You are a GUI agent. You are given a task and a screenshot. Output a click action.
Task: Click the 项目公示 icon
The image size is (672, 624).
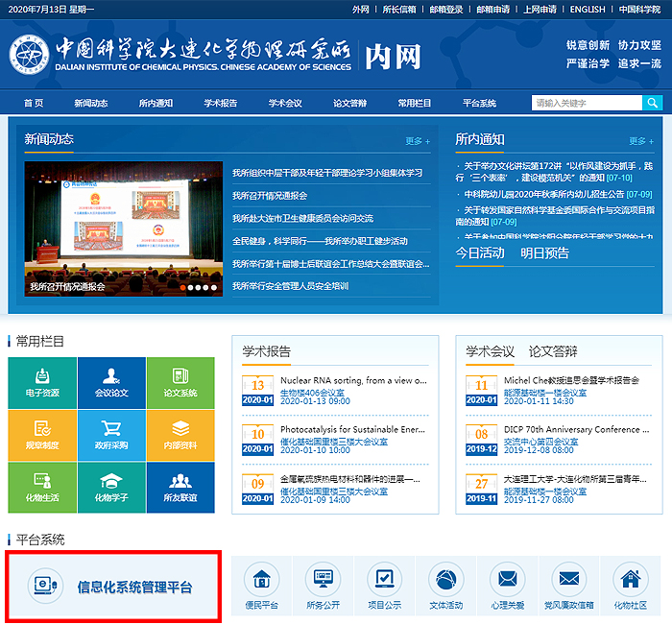click(384, 586)
